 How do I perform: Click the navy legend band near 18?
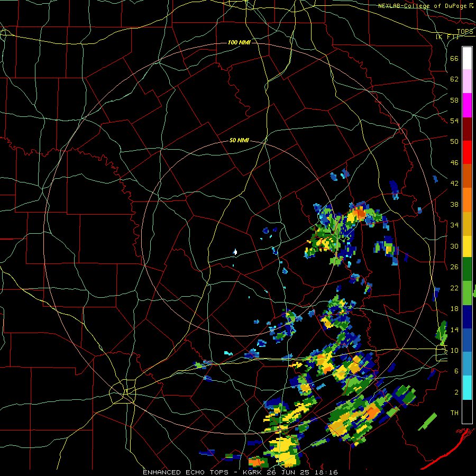[467, 317]
